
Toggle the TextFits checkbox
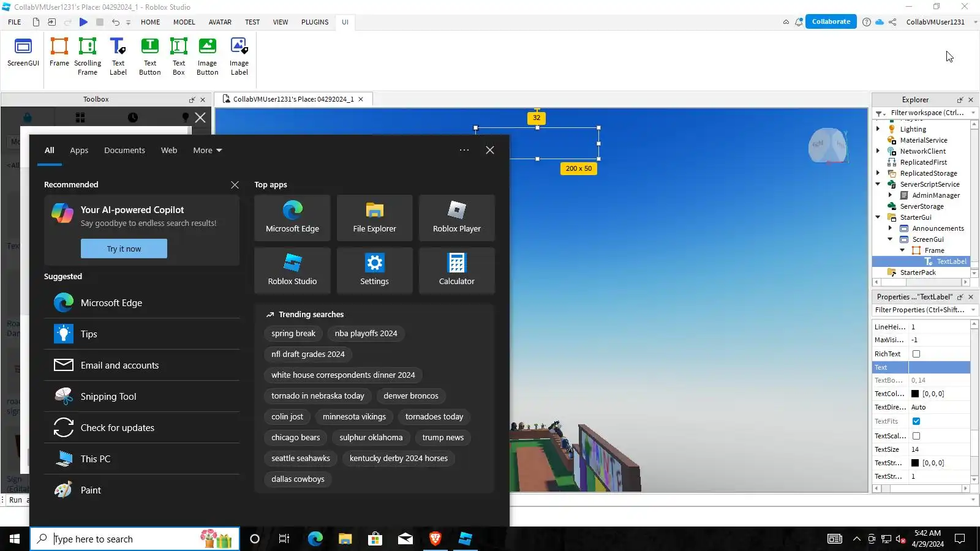916,421
